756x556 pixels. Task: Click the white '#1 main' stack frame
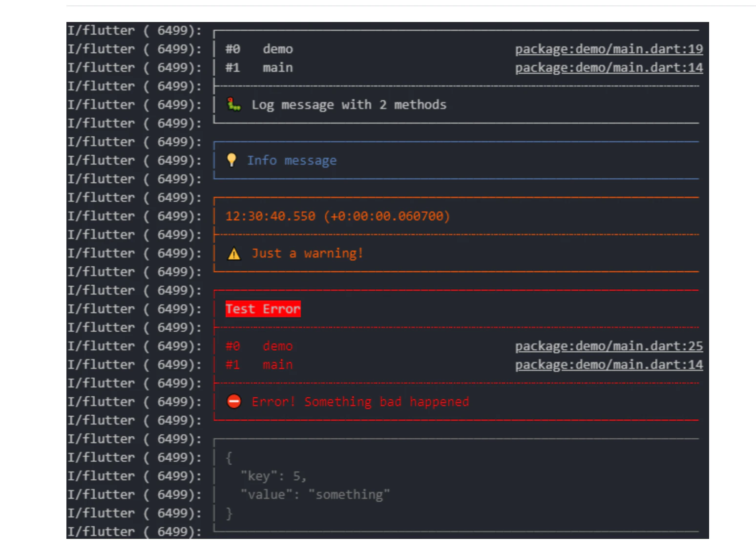pyautogui.click(x=259, y=68)
